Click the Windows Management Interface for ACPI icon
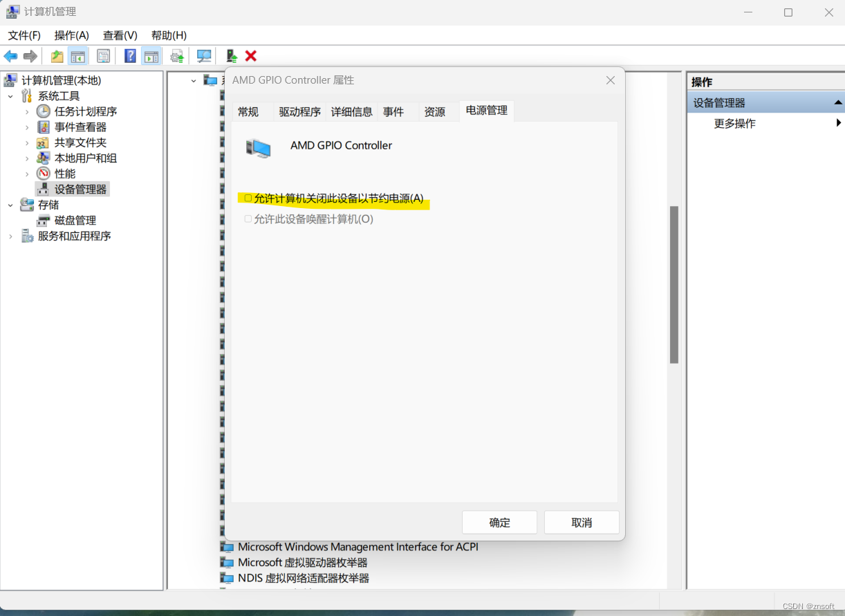Screen dimensions: 845x616 click(227, 547)
